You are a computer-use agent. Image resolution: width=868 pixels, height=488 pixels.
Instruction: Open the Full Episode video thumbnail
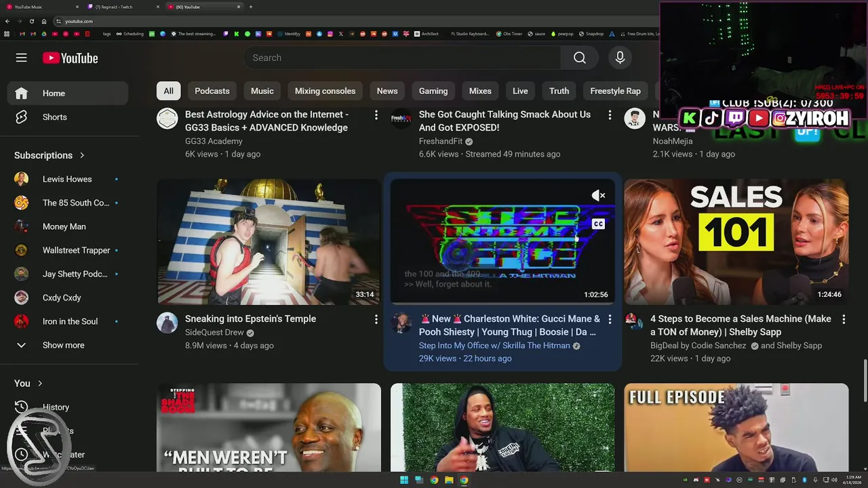coord(736,428)
